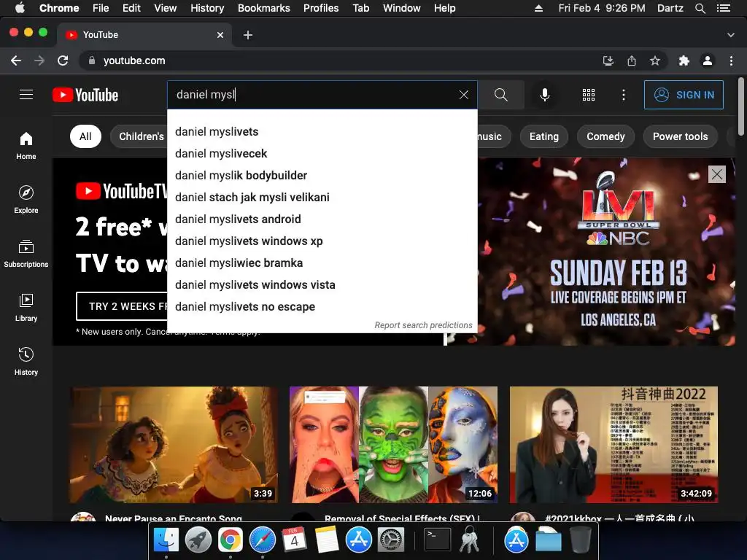The width and height of the screenshot is (747, 560).
Task: Open the YouTube hamburger guide menu
Action: (x=26, y=95)
